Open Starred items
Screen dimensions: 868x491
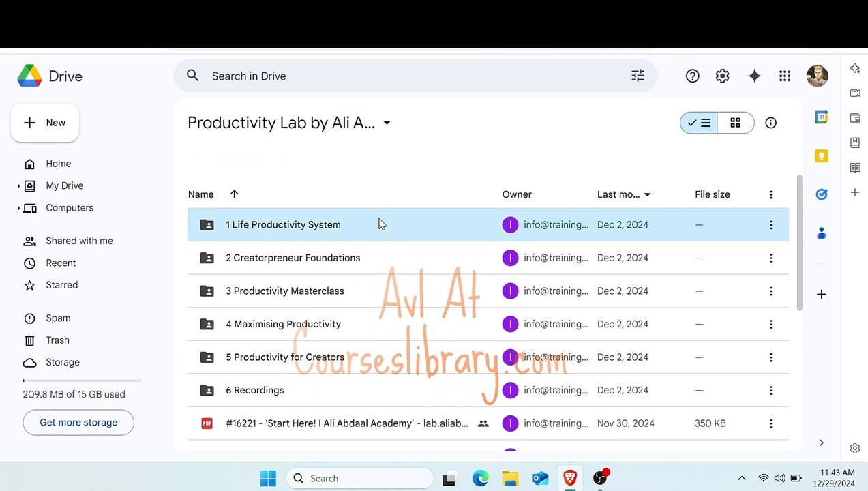(x=61, y=285)
